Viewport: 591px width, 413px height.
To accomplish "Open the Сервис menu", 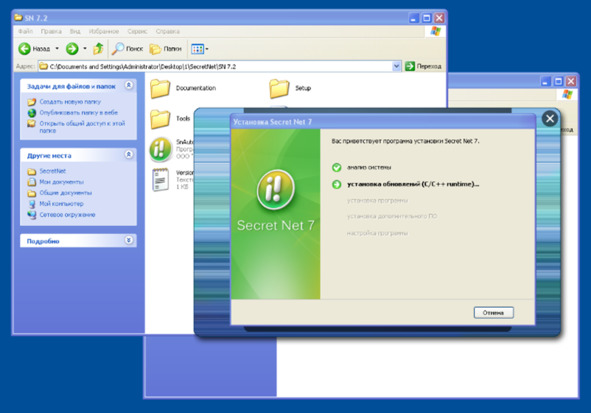I will [137, 31].
